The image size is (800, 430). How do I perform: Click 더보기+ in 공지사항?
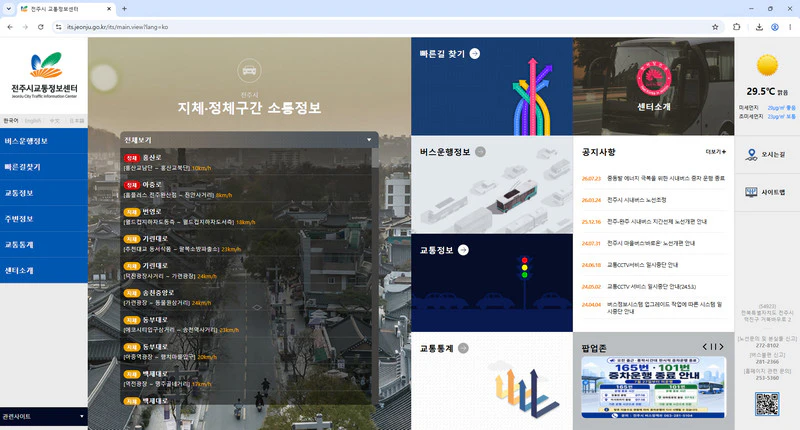point(715,152)
